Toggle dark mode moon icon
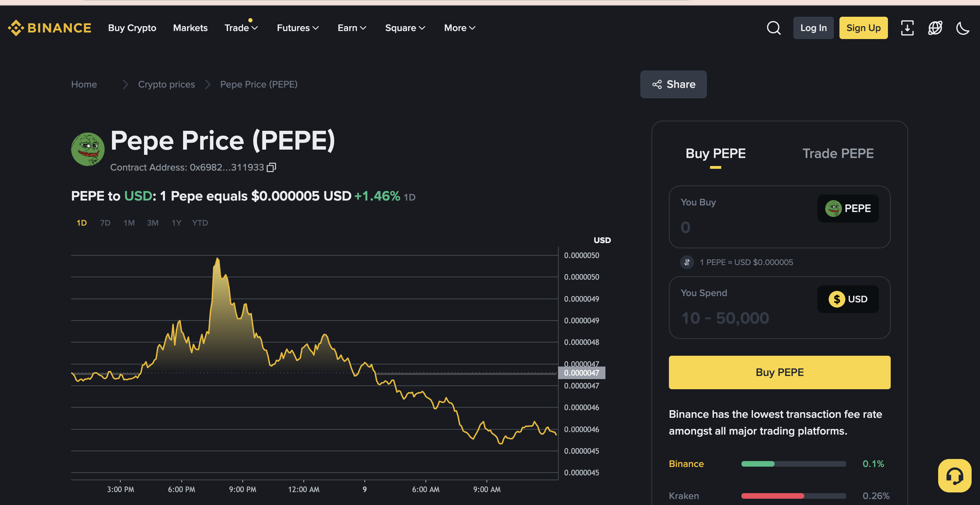The height and width of the screenshot is (505, 980). [x=963, y=28]
